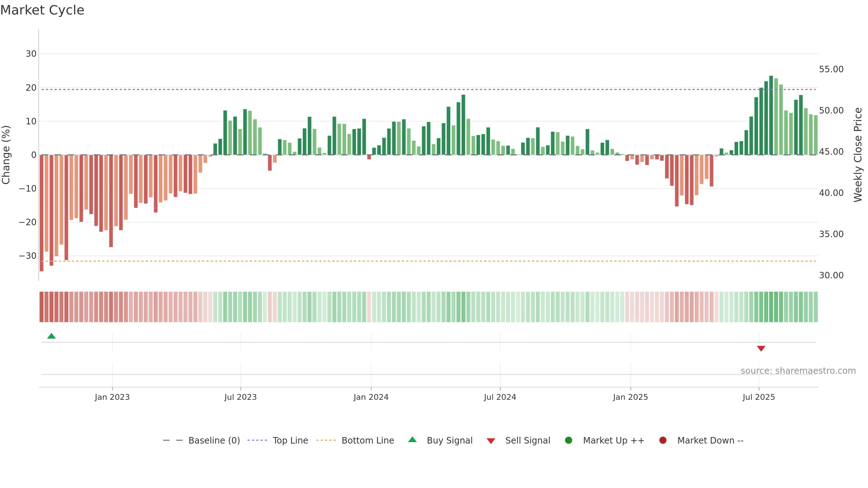Click the Change (%) axis title
The width and height of the screenshot is (868, 488).
6,155
